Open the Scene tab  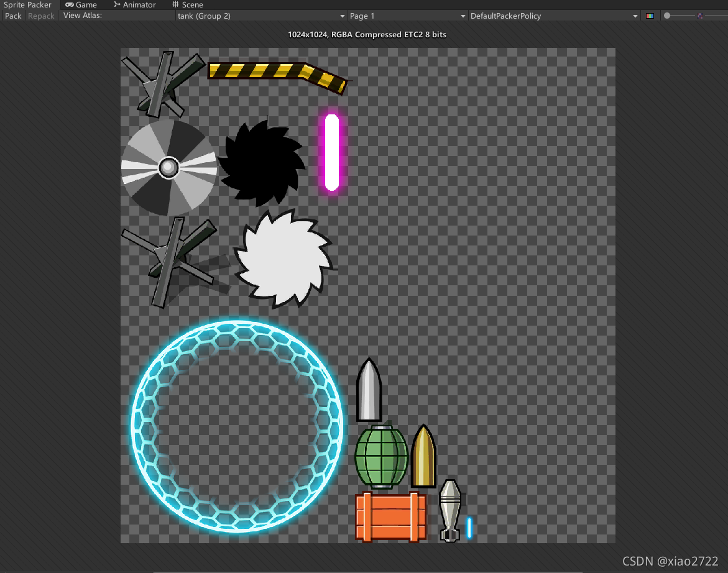[x=188, y=4]
